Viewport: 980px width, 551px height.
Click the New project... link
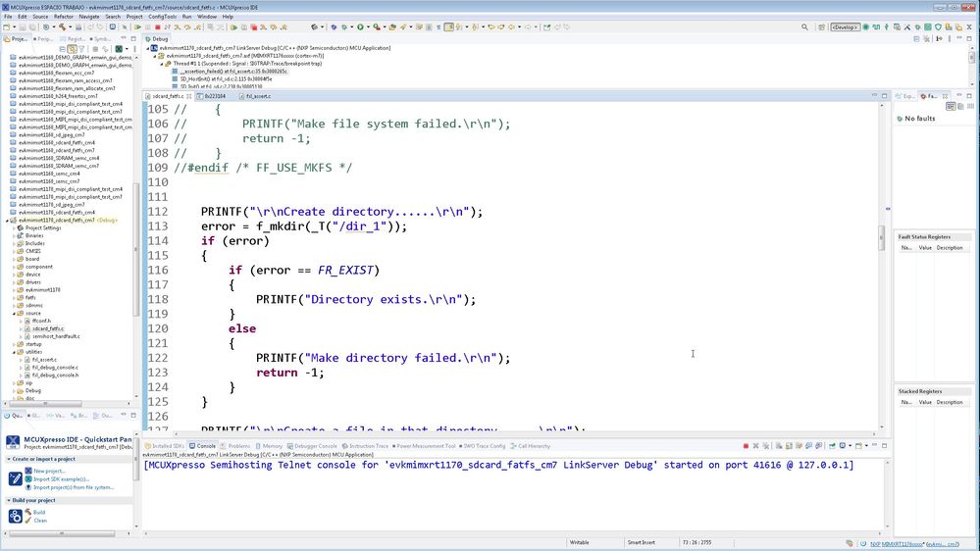[x=49, y=471]
